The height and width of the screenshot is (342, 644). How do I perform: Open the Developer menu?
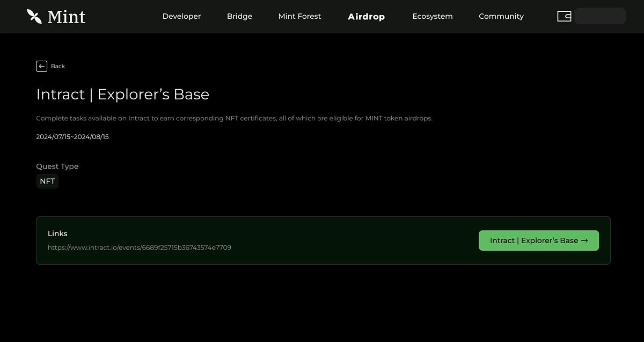click(181, 16)
